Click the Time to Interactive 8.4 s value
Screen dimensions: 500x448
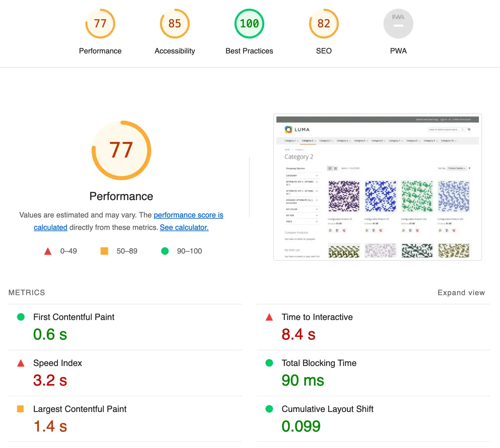tap(298, 334)
